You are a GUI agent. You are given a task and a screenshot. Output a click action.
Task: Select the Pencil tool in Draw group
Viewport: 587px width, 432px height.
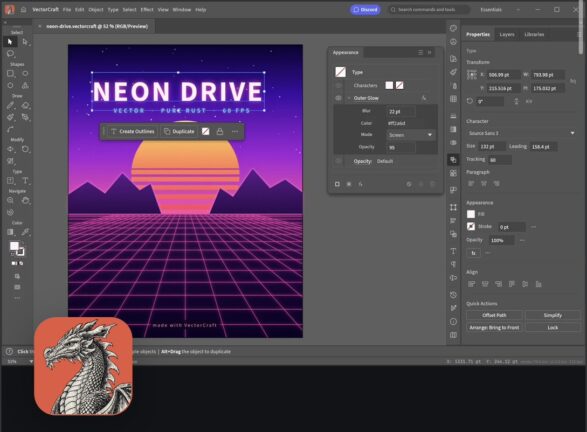(10, 105)
